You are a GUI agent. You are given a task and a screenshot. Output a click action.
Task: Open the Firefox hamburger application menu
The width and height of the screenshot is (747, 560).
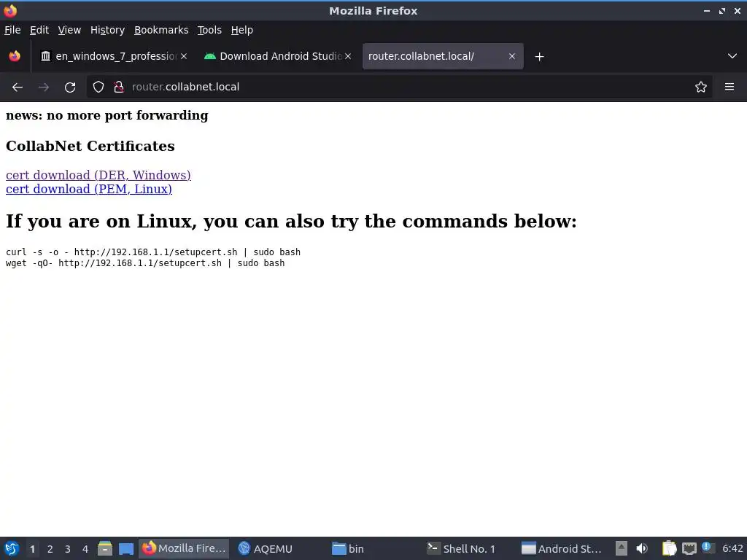coord(729,87)
